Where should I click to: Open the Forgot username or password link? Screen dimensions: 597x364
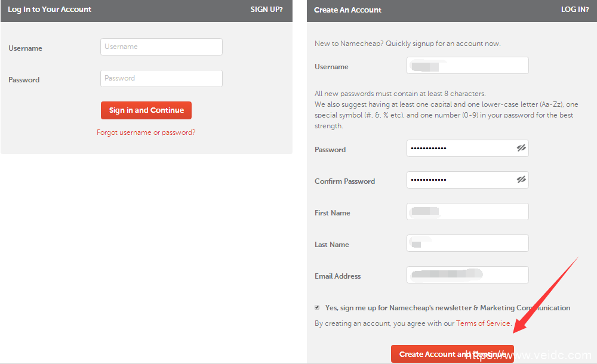(146, 132)
